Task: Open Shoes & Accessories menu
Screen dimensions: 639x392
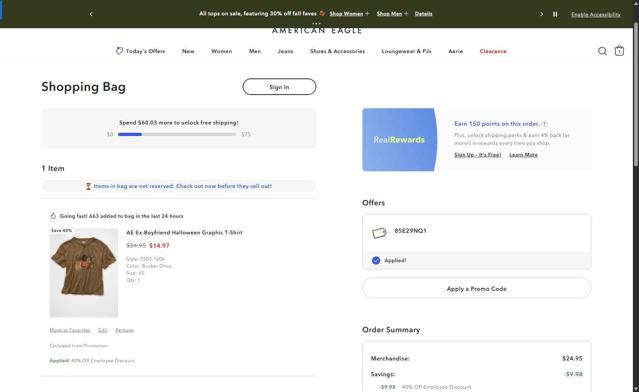Action: tap(337, 51)
